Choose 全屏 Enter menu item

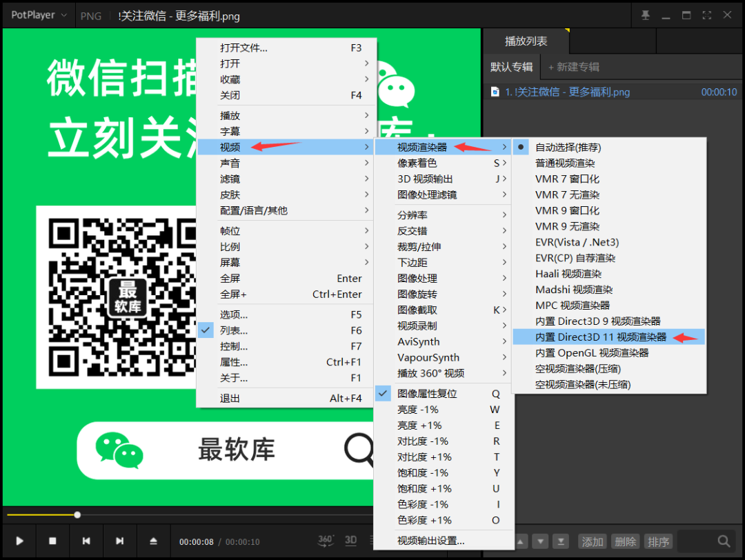point(286,279)
